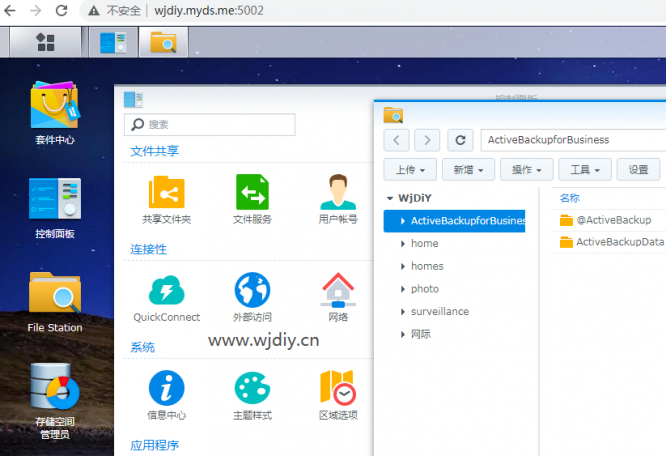Expand the photo folder tree node
This screenshot has height=456, width=666.
(x=402, y=289)
